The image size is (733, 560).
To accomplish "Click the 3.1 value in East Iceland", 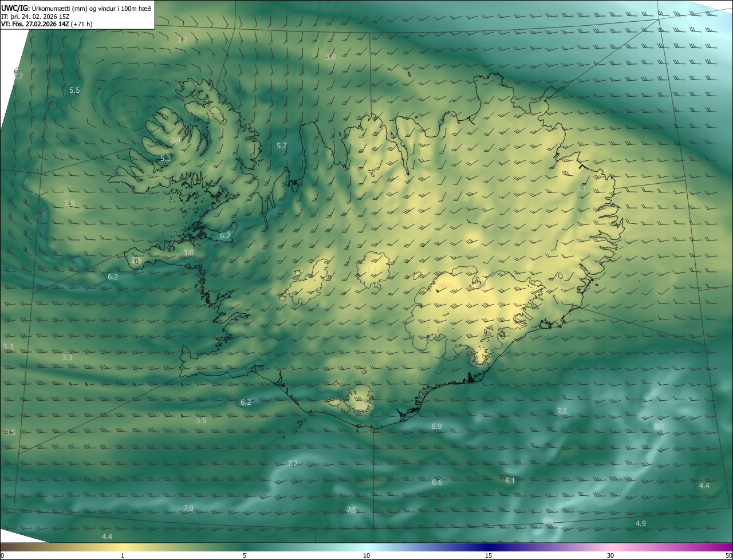I will tap(581, 189).
